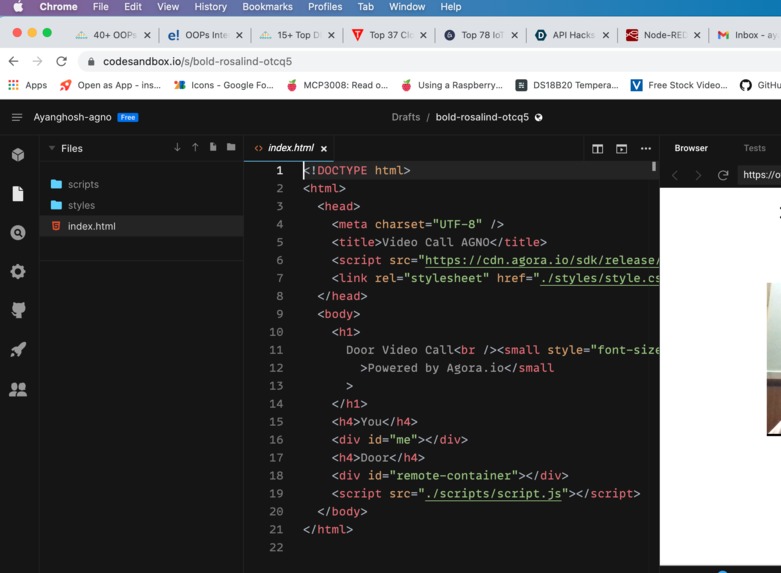Image resolution: width=781 pixels, height=573 pixels.
Task: Open the Chrome menu in menu bar
Action: pyautogui.click(x=58, y=7)
